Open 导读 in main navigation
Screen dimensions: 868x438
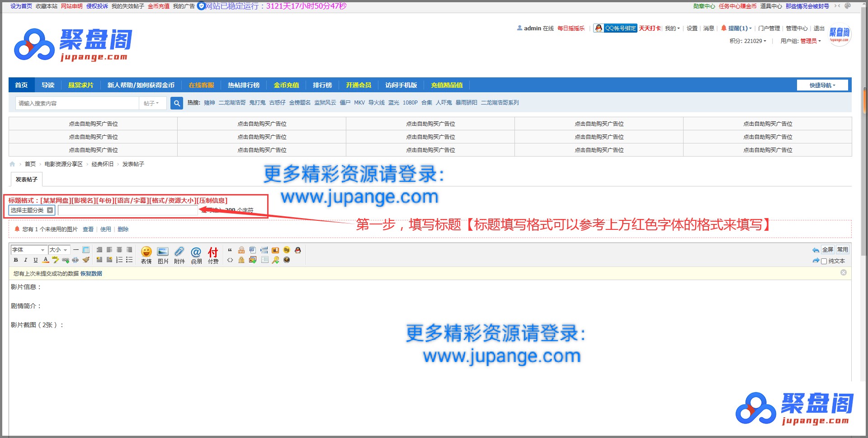click(x=48, y=85)
